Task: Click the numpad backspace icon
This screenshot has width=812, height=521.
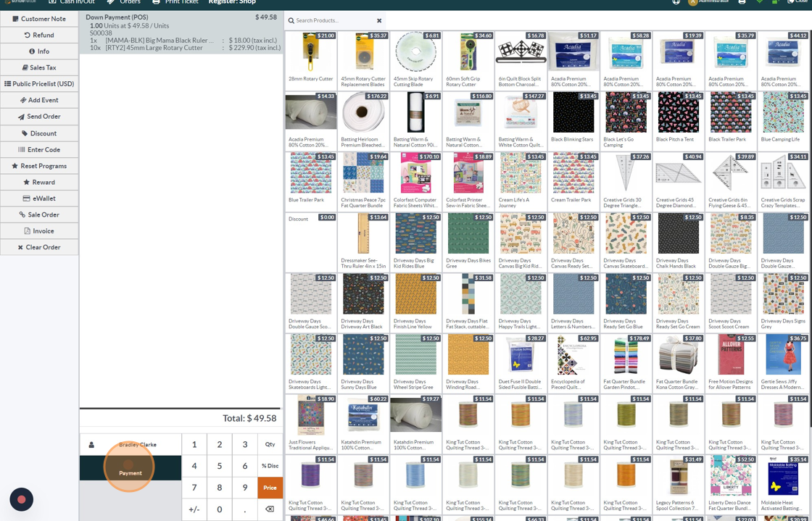Action: click(x=270, y=509)
